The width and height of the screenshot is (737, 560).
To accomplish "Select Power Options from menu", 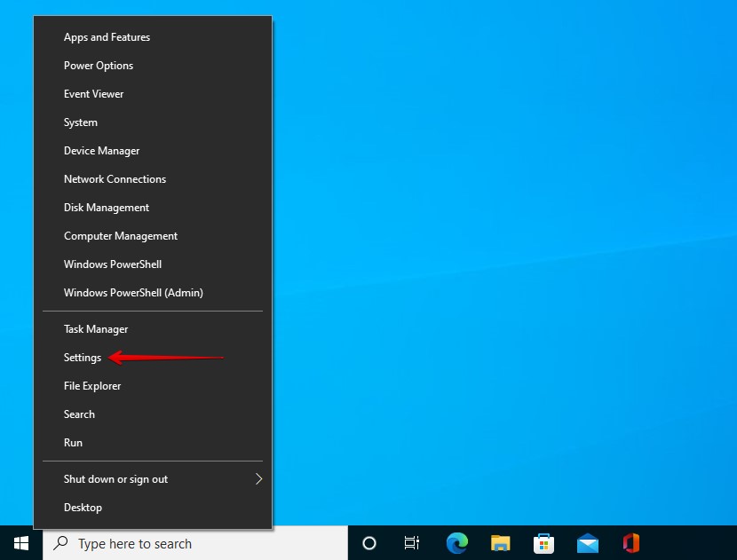I will 153,66.
